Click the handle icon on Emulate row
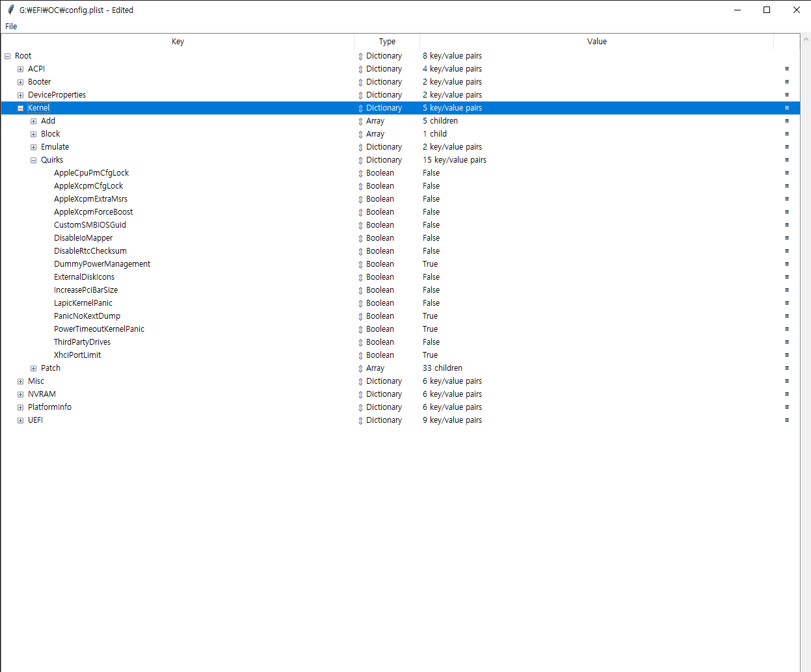Screen dimensions: 811x672 click(786, 147)
